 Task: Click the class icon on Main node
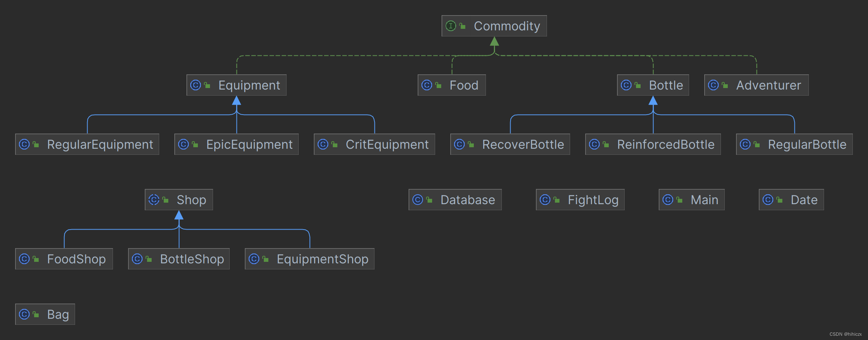tap(668, 200)
